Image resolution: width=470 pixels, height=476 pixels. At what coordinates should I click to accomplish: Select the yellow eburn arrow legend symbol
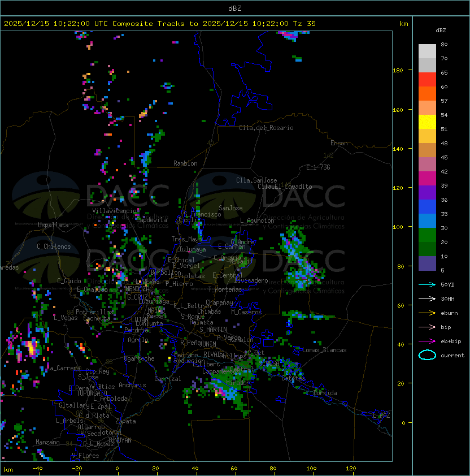coord(427,313)
